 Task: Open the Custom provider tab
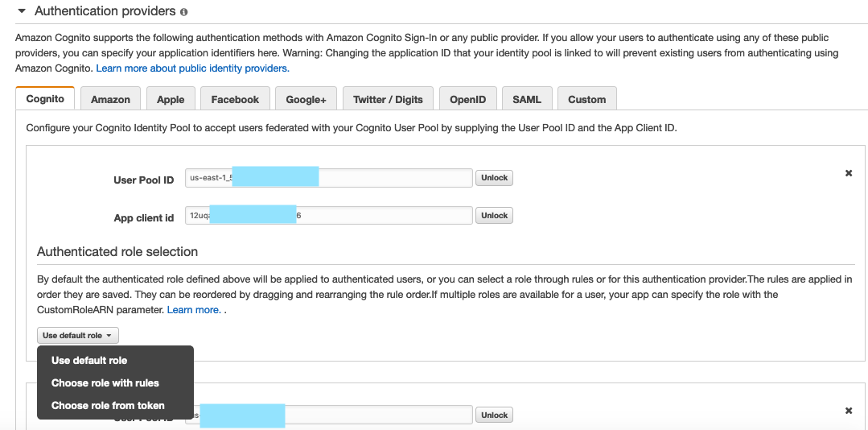click(586, 99)
